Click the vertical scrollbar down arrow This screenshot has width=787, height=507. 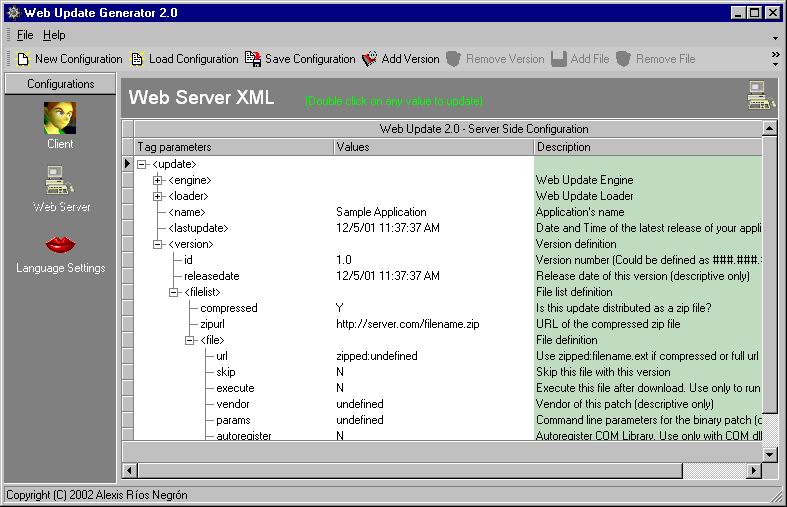[x=770, y=454]
